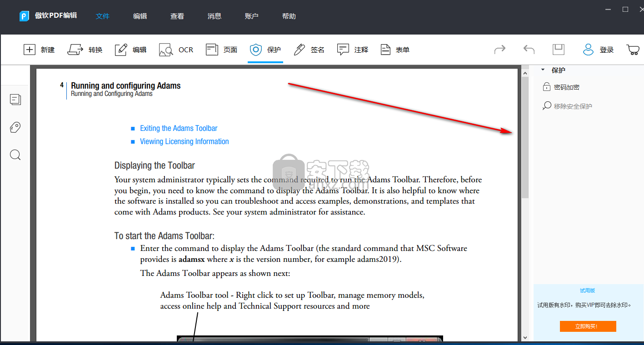Open the 消息 (Message) menu

215,16
